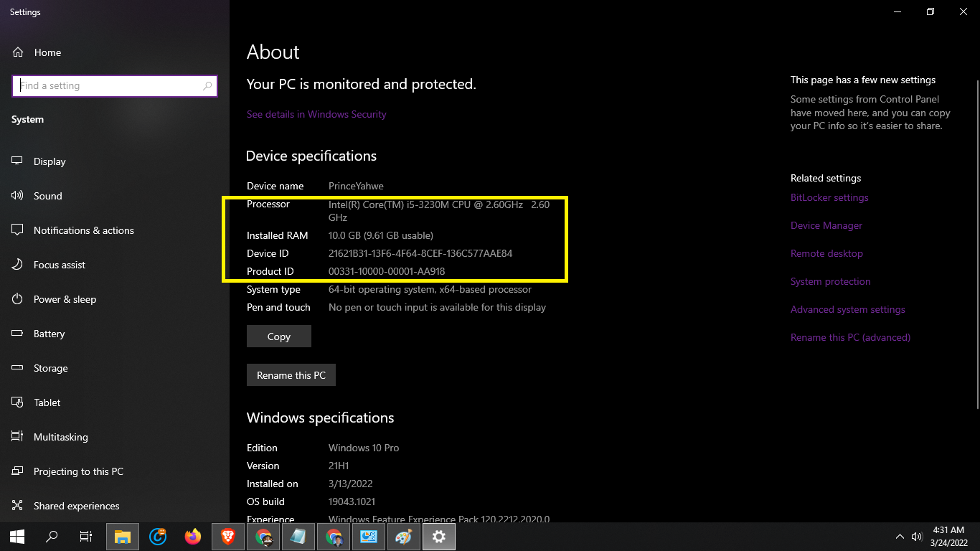
Task: Click the blue C icon in taskbar
Action: pyautogui.click(x=158, y=537)
